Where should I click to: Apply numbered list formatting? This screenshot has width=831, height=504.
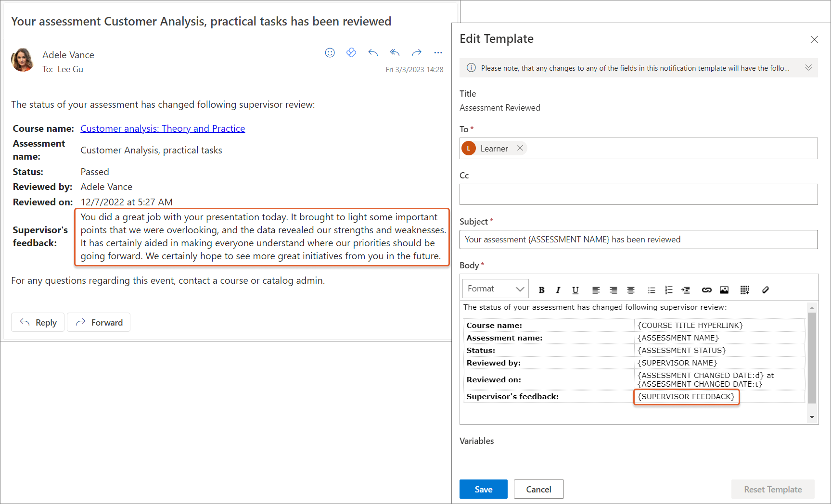pyautogui.click(x=668, y=290)
